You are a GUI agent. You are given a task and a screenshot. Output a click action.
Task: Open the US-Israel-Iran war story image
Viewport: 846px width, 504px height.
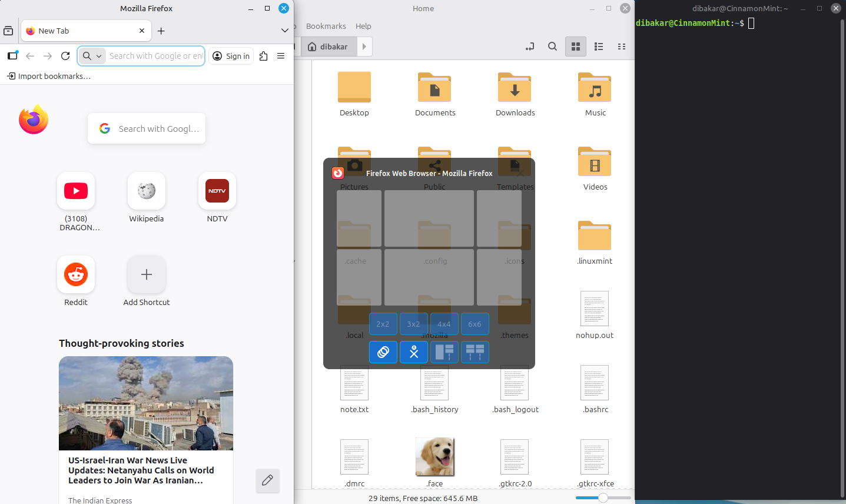[146, 403]
